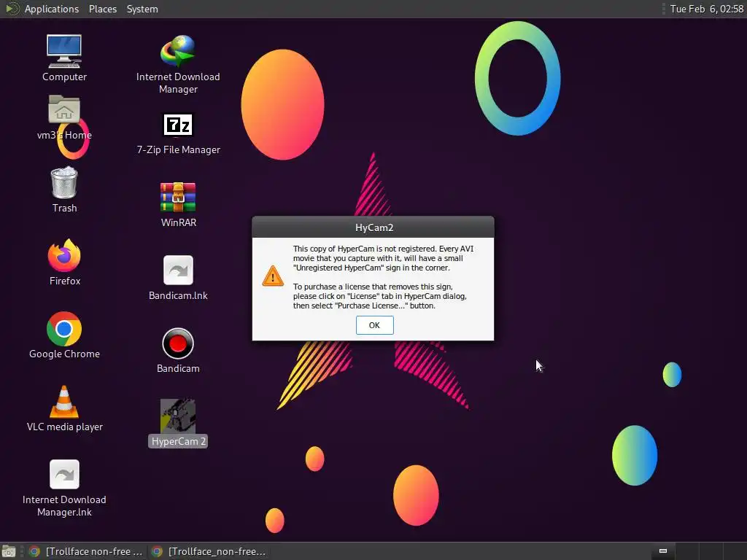Switch to the [Trollface non-free ... taskbar window
This screenshot has height=560, width=747.
point(86,551)
